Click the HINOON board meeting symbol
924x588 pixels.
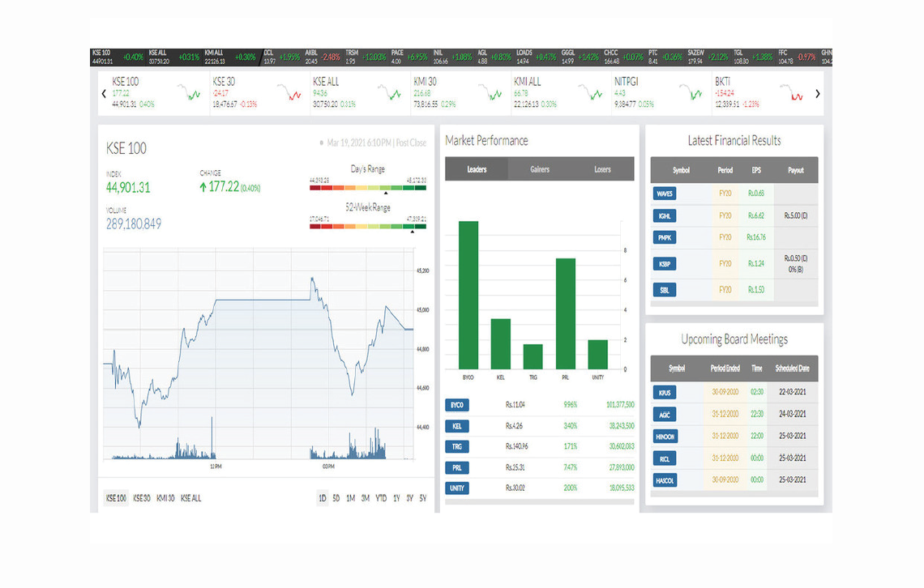[x=664, y=437]
